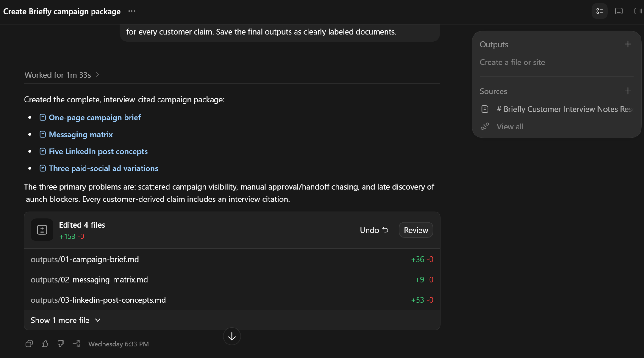
Task: Copy the response with the copy icon
Action: (x=29, y=344)
